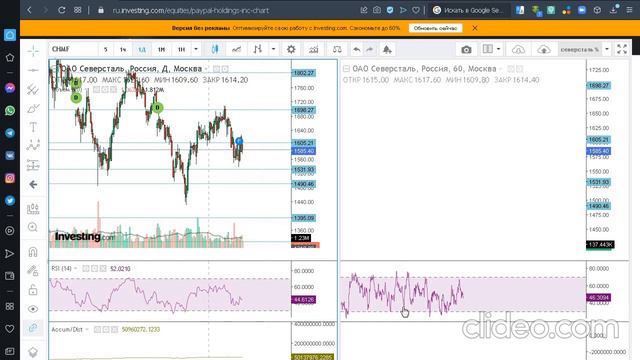Click the 'Обновить сейчас' button
The width and height of the screenshot is (640, 360).
(x=436, y=28)
